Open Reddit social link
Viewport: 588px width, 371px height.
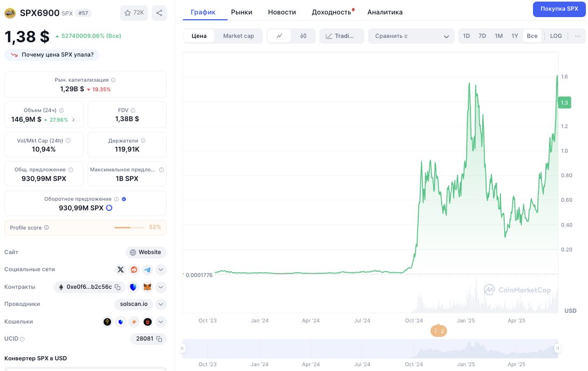tap(134, 270)
